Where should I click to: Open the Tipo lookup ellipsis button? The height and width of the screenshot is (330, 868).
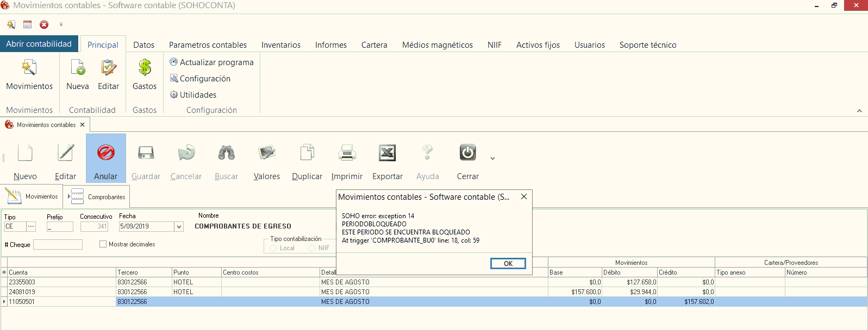(31, 227)
